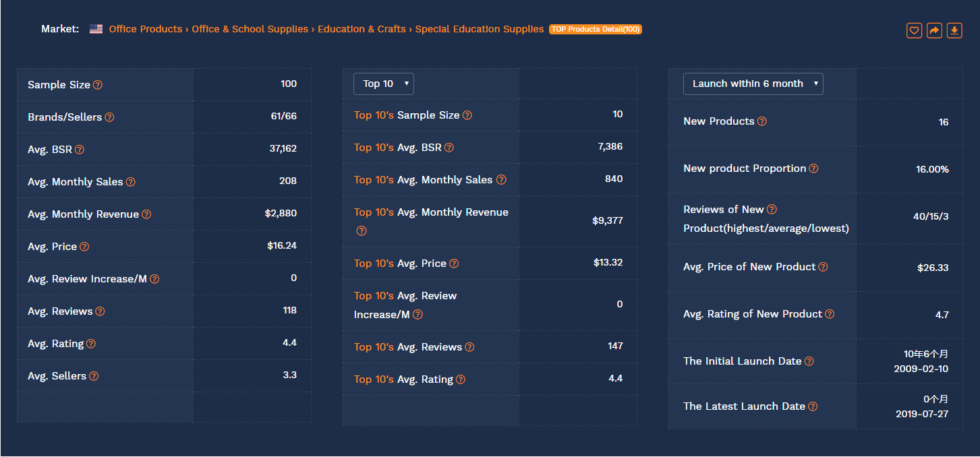
Task: Click help icon next to Sample Size
Action: pos(98,85)
